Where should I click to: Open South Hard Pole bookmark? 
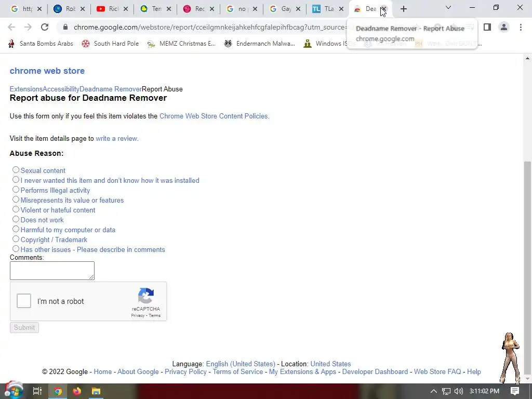pos(110,44)
